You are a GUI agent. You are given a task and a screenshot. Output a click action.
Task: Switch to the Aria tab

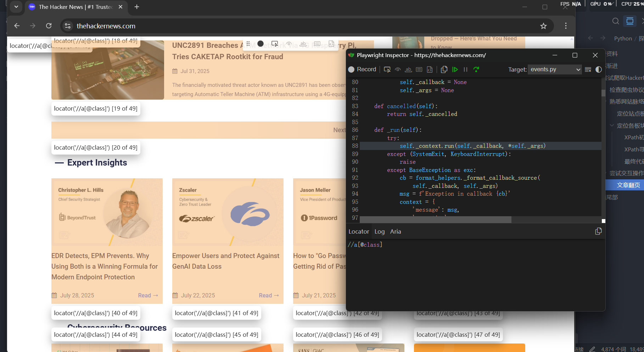pos(396,231)
